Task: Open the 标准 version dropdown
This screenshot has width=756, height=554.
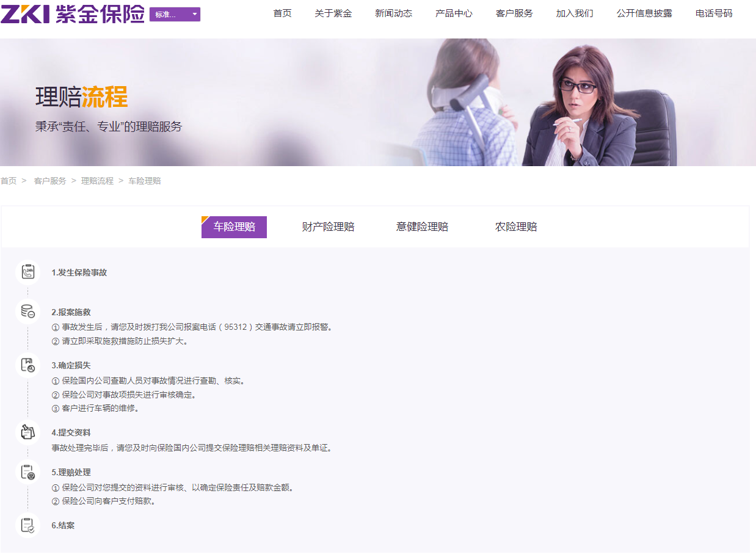Action: point(175,15)
